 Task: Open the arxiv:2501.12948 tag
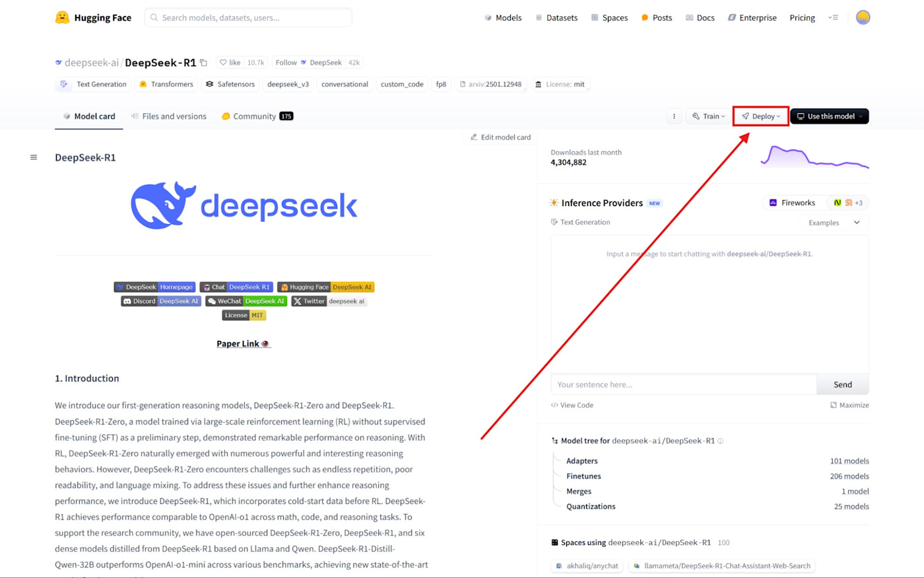[x=490, y=85]
